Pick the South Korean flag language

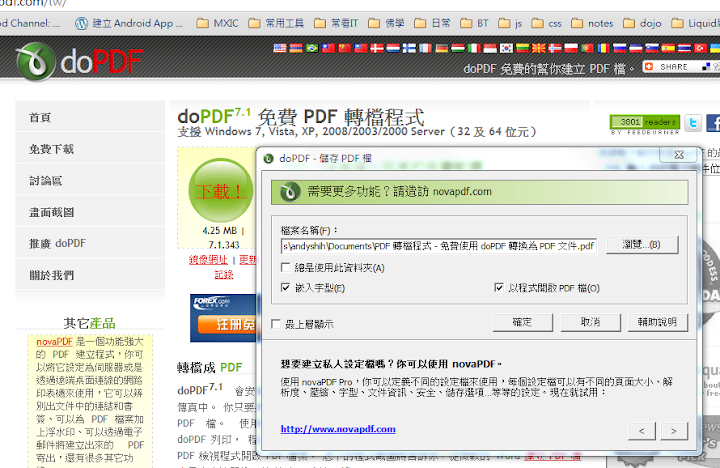506,48
